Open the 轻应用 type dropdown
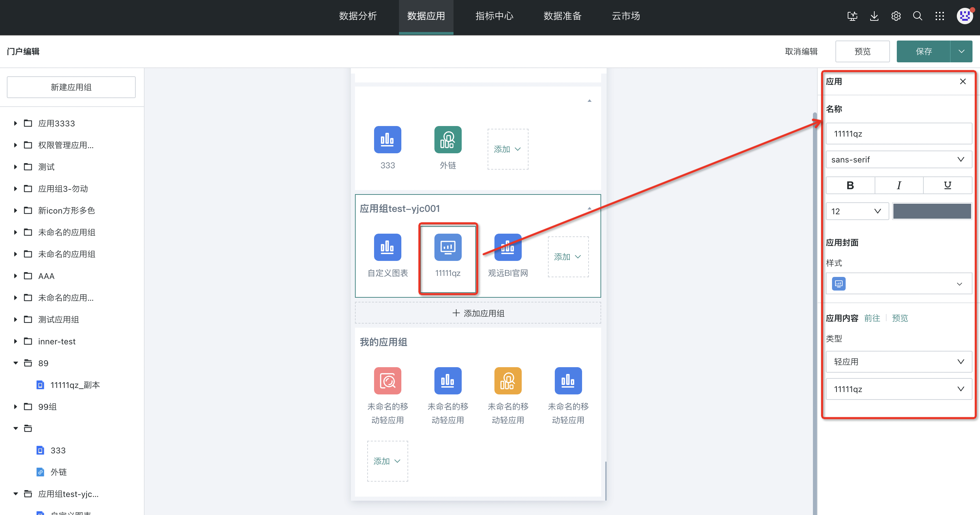Viewport: 980px width, 515px height. coord(899,361)
